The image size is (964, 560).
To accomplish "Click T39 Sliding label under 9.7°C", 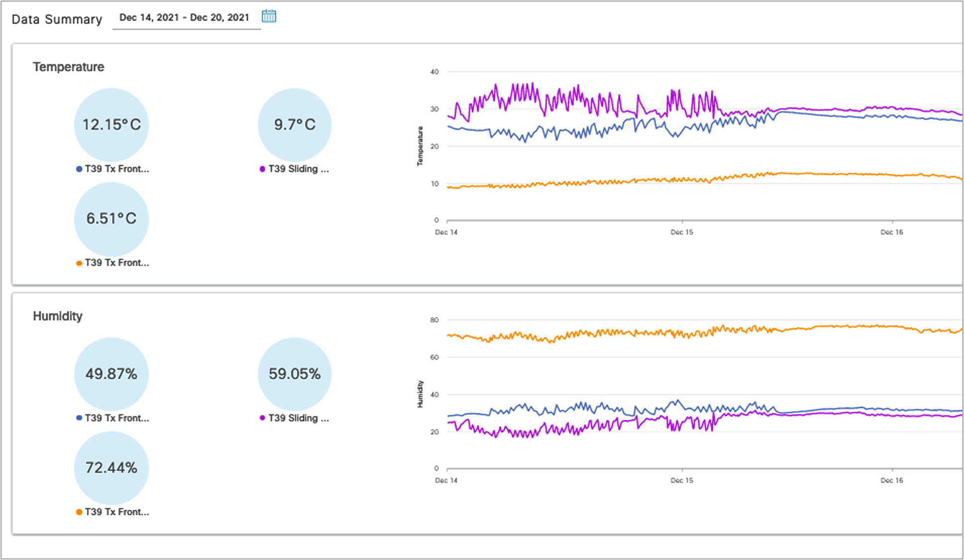I will pos(299,169).
